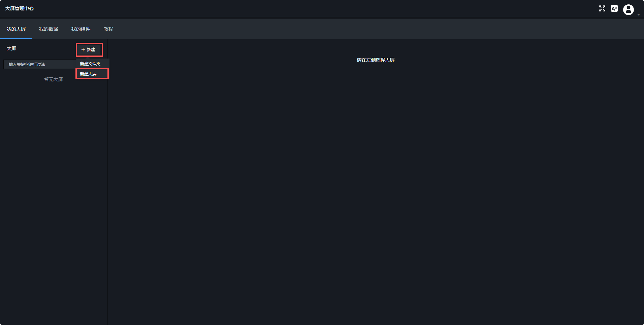644x325 pixels.
Task: Click the 请在左侧选择大屏 hint text
Action: click(x=376, y=60)
